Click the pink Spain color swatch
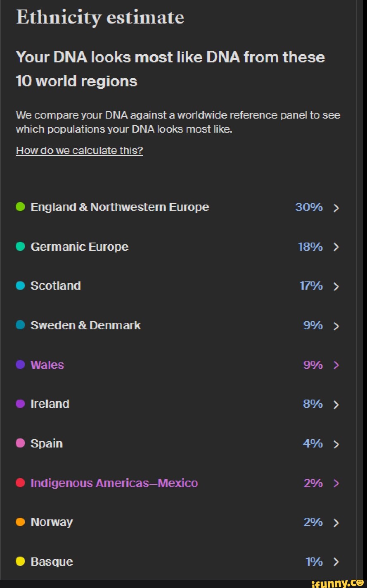Screen dimensions: 367x588 point(20,443)
